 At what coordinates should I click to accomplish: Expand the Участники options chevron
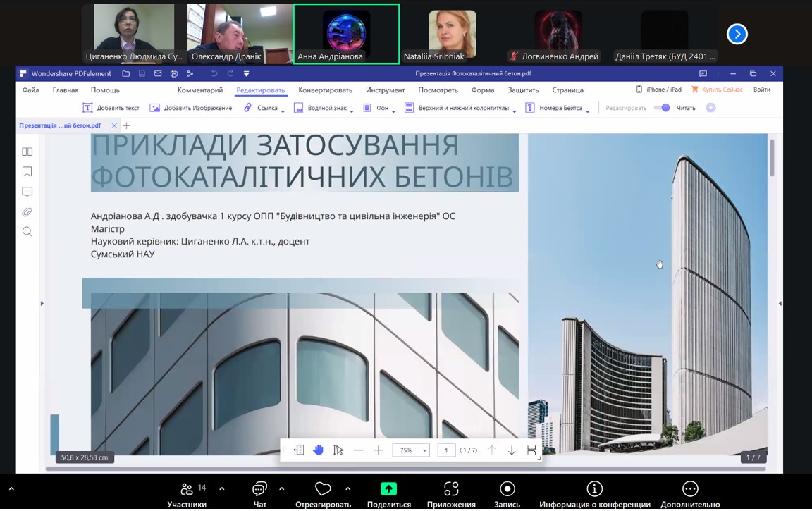tap(222, 488)
